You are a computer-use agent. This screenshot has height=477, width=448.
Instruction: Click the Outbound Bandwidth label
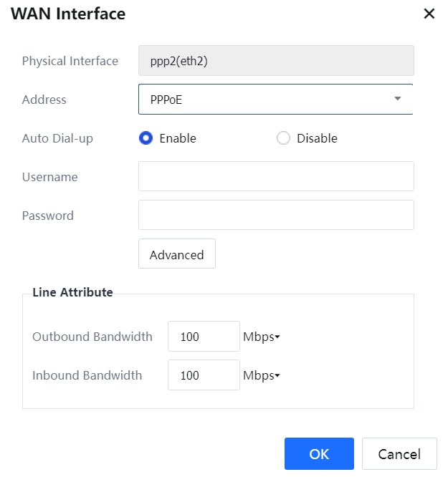(x=92, y=337)
